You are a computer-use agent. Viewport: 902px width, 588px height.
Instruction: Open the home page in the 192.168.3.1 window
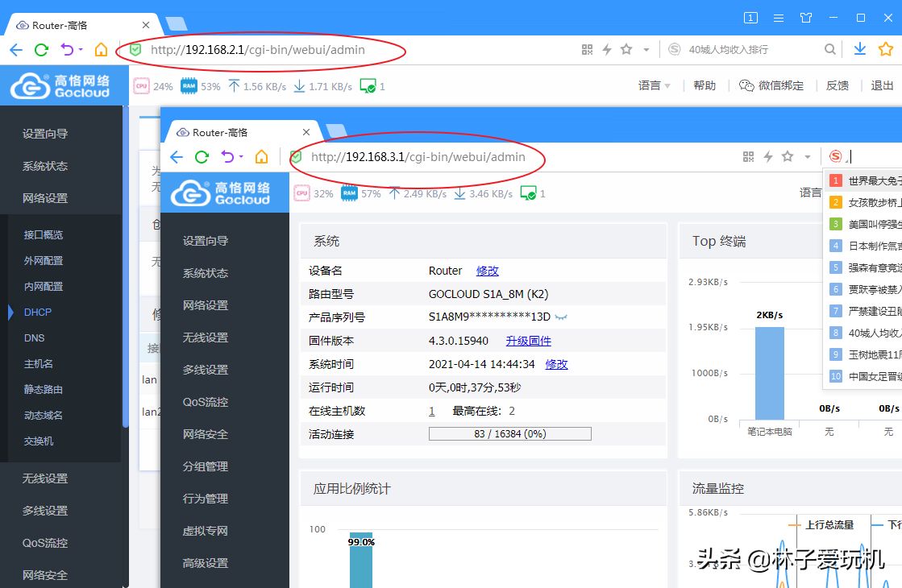(262, 156)
